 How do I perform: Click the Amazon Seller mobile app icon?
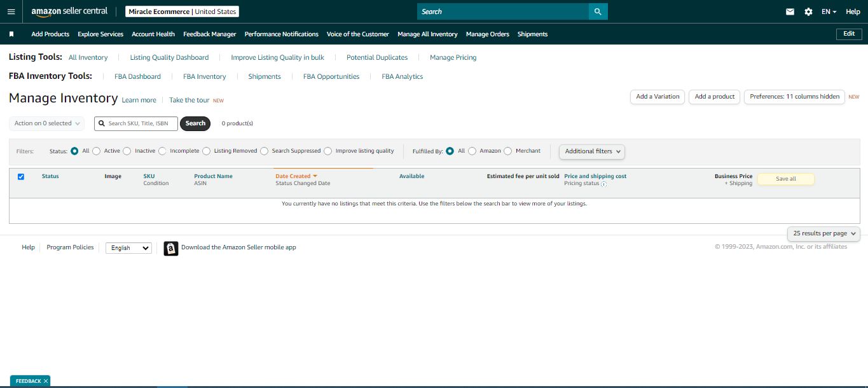(x=171, y=249)
